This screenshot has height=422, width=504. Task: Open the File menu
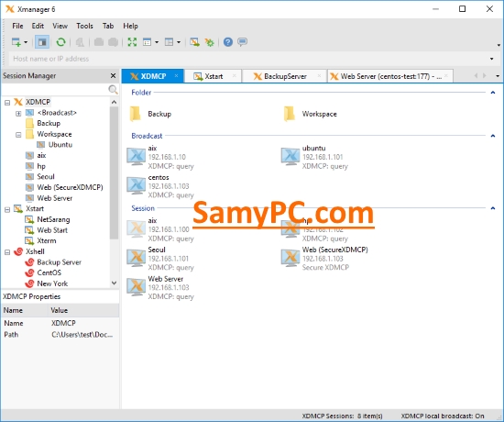(17, 26)
